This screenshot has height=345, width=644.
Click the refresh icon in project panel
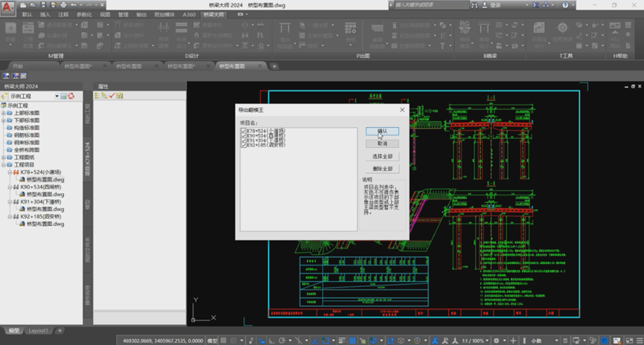point(71,96)
